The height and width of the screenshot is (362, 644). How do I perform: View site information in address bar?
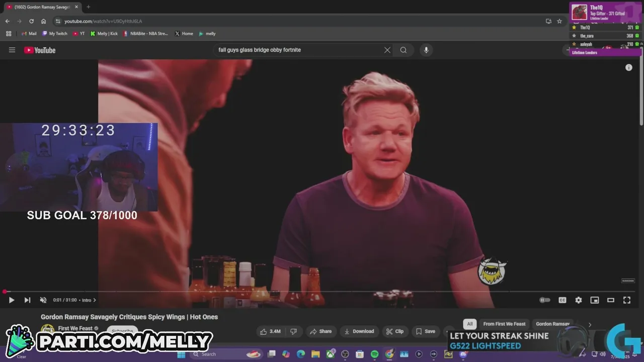click(x=58, y=21)
